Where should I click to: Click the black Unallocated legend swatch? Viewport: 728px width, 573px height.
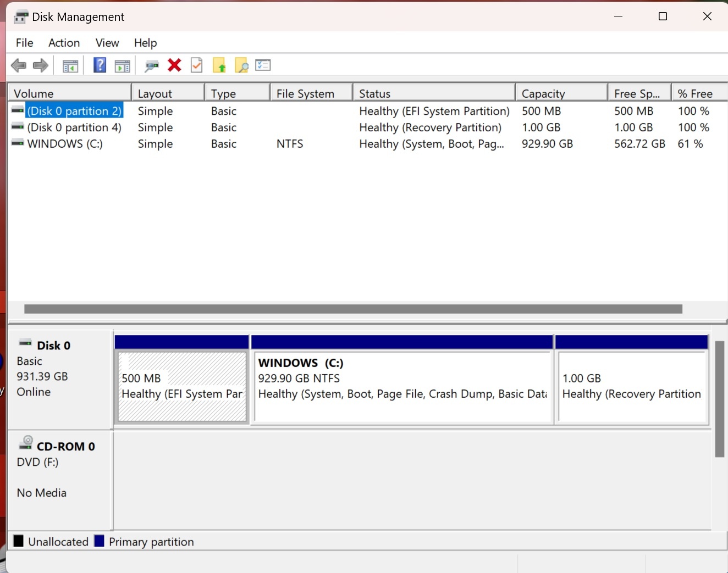click(x=18, y=541)
